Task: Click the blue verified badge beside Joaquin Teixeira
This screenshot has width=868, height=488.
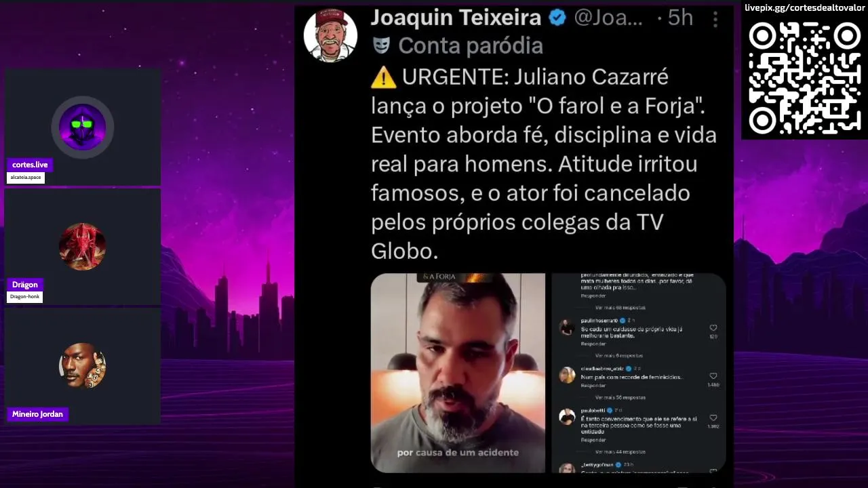Action: (x=557, y=18)
